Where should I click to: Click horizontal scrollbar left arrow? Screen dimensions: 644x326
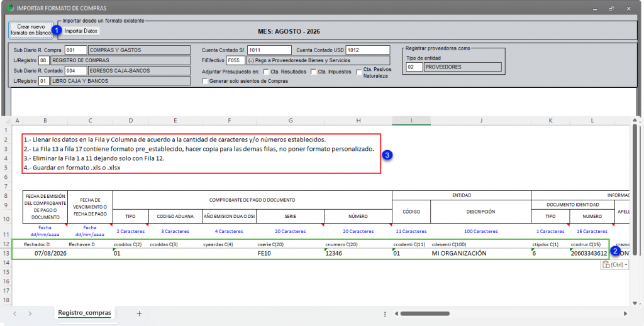tap(396, 313)
